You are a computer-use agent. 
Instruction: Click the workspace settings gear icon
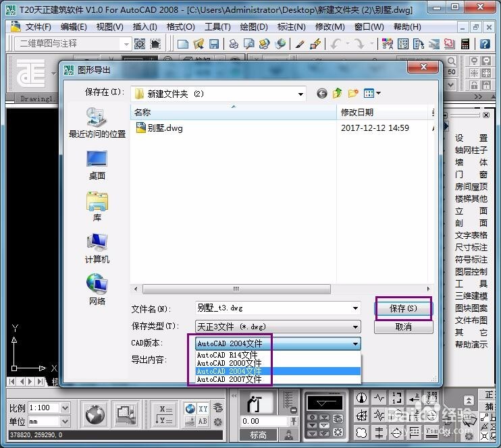pyautogui.click(x=140, y=44)
